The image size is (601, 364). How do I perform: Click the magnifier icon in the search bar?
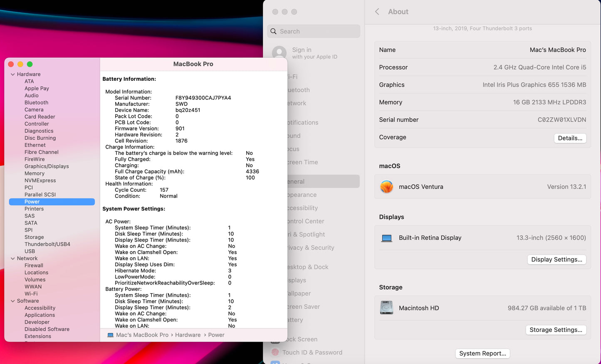[x=273, y=31]
